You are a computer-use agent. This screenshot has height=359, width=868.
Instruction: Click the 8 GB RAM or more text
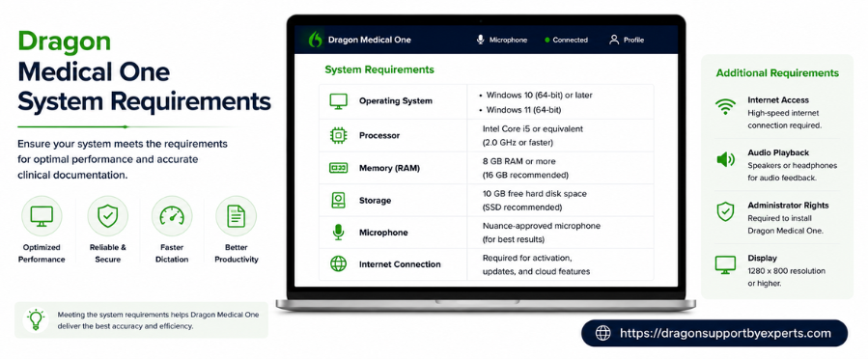click(518, 161)
